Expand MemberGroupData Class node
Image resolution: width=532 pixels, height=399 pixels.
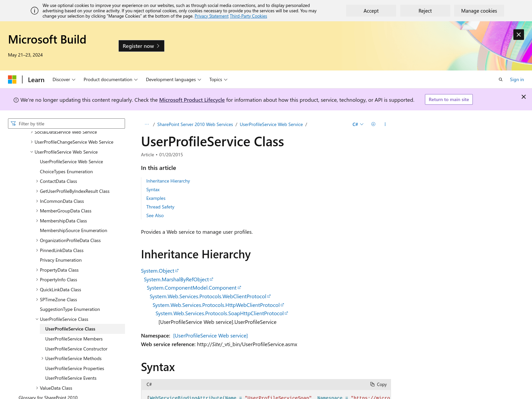37,211
